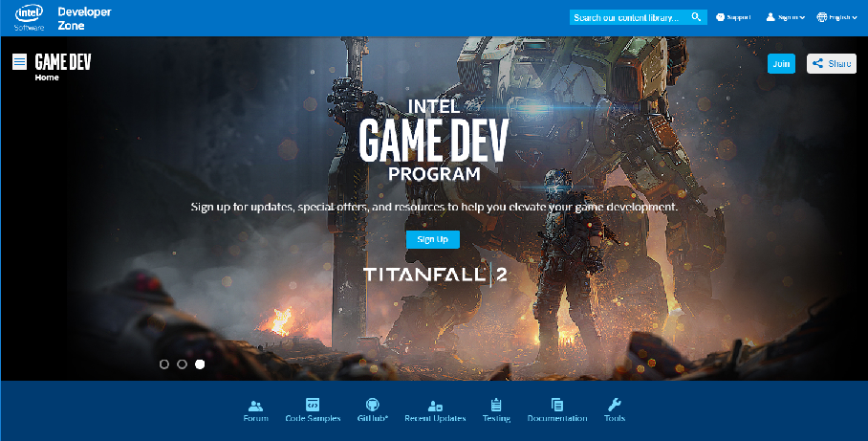The image size is (868, 441).
Task: Click the 'Sign up for updates' tagline text
Action: [x=434, y=208]
